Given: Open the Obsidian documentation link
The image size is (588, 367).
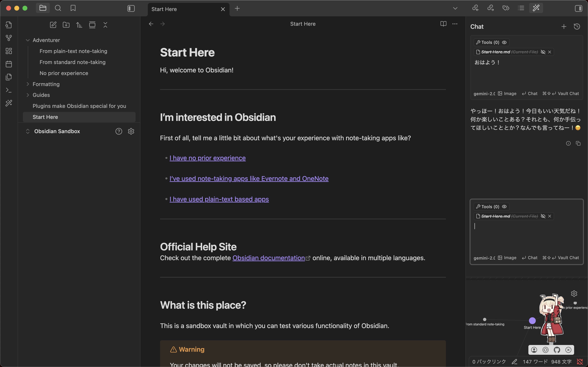Looking at the screenshot, I should pos(268,258).
